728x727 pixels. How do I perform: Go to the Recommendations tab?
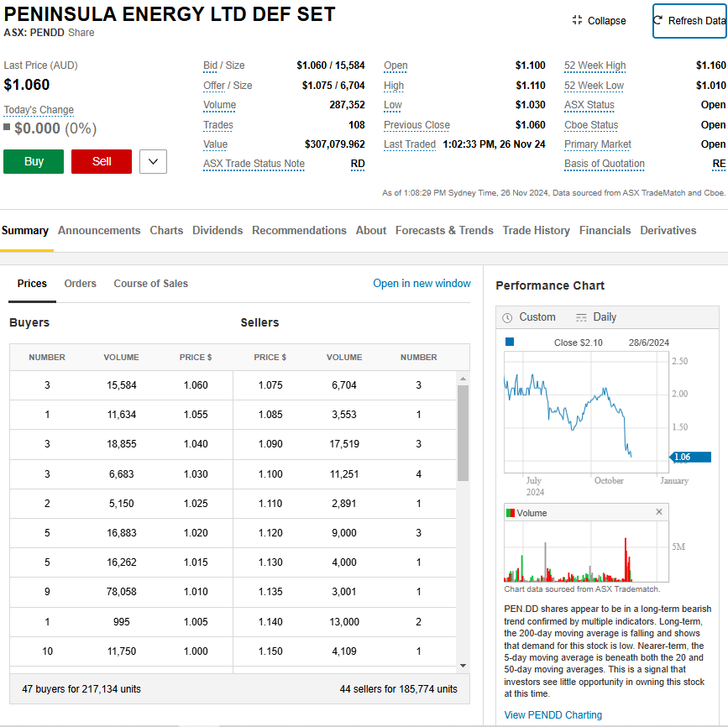[x=299, y=230]
